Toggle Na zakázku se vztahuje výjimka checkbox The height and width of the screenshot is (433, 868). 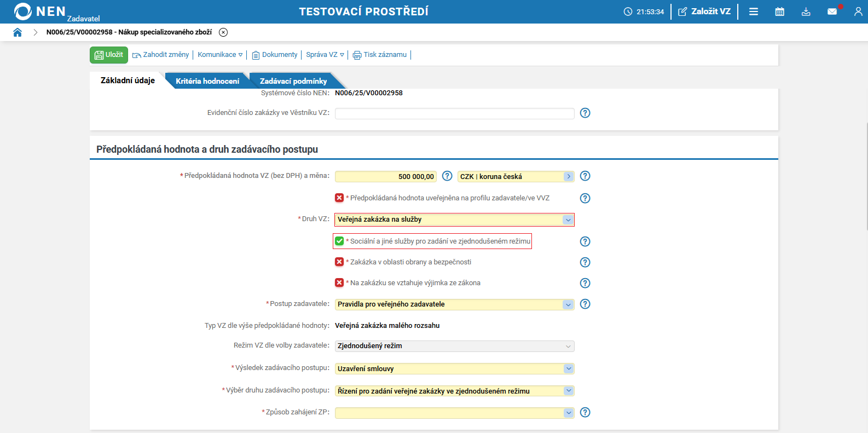339,282
